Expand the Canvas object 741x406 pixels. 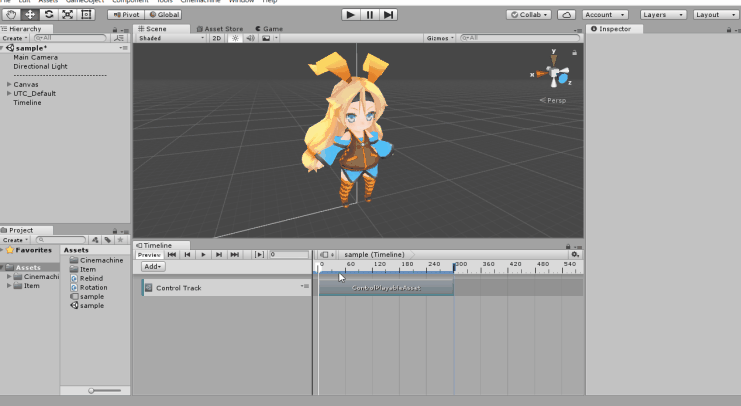(x=9, y=84)
